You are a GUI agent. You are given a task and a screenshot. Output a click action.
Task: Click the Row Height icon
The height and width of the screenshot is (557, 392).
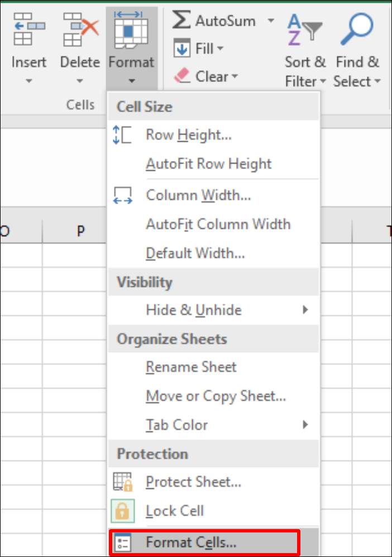[x=122, y=135]
